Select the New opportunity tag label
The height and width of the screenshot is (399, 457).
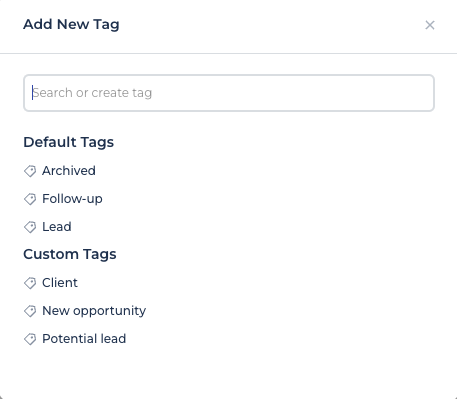[x=94, y=311]
